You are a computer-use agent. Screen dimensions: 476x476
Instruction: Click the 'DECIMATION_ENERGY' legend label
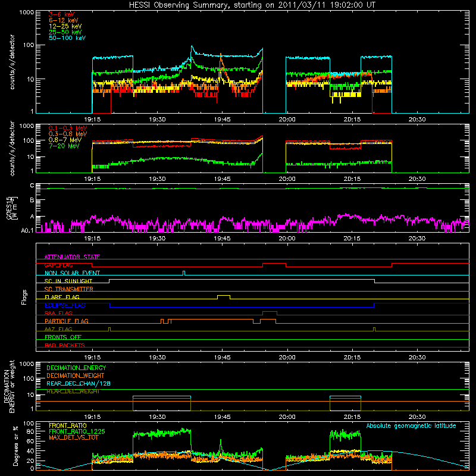point(76,368)
